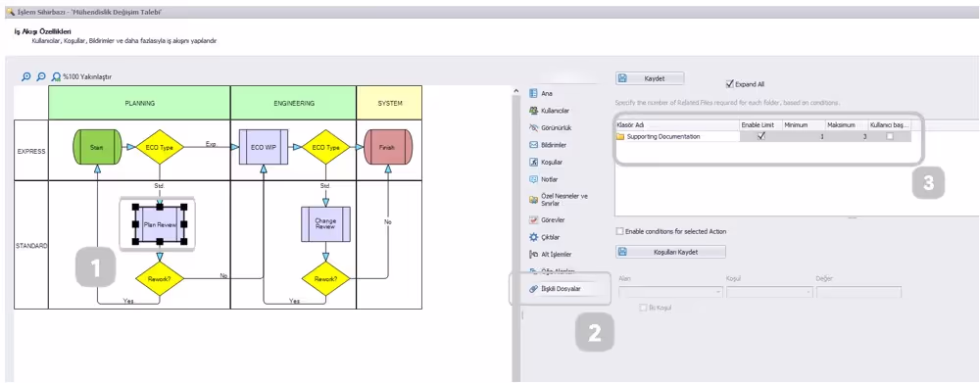The image size is (980, 383).
Task: Toggle the Expand All checkbox
Action: pyautogui.click(x=729, y=83)
